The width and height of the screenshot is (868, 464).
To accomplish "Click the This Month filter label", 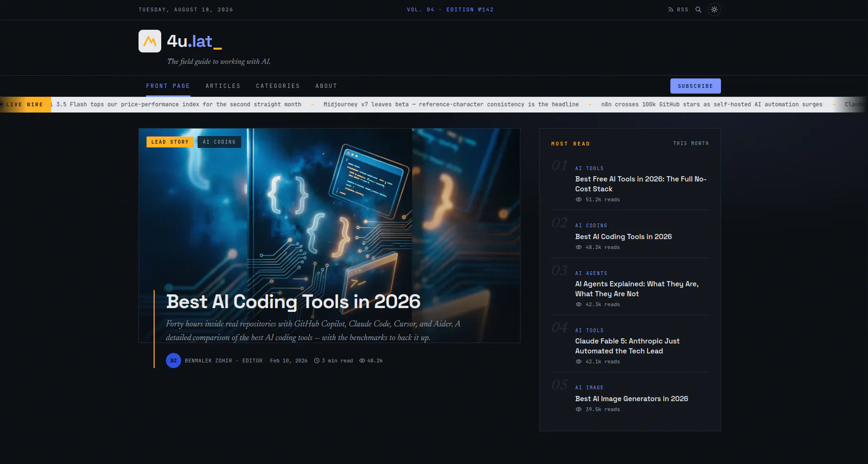I will coord(691,143).
